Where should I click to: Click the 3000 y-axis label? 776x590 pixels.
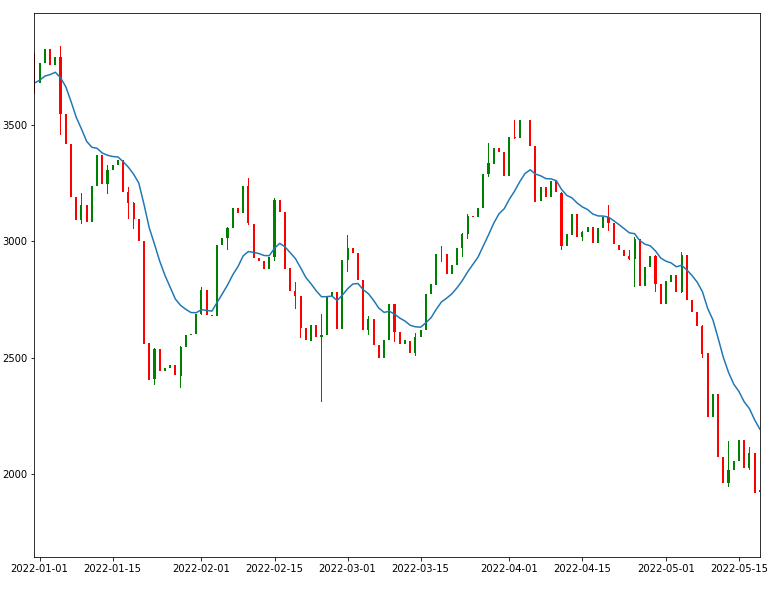point(13,242)
